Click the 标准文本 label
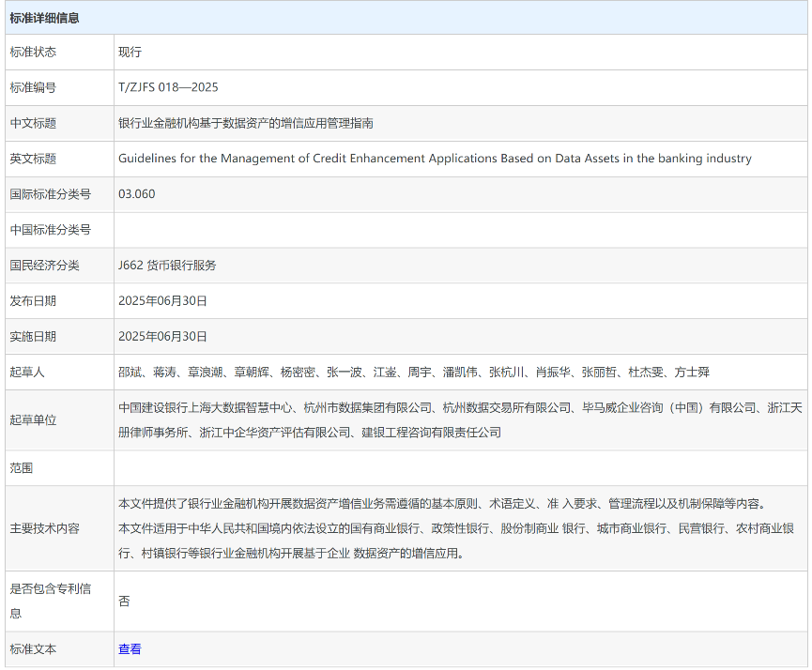The width and height of the screenshot is (812, 670). tap(33, 648)
